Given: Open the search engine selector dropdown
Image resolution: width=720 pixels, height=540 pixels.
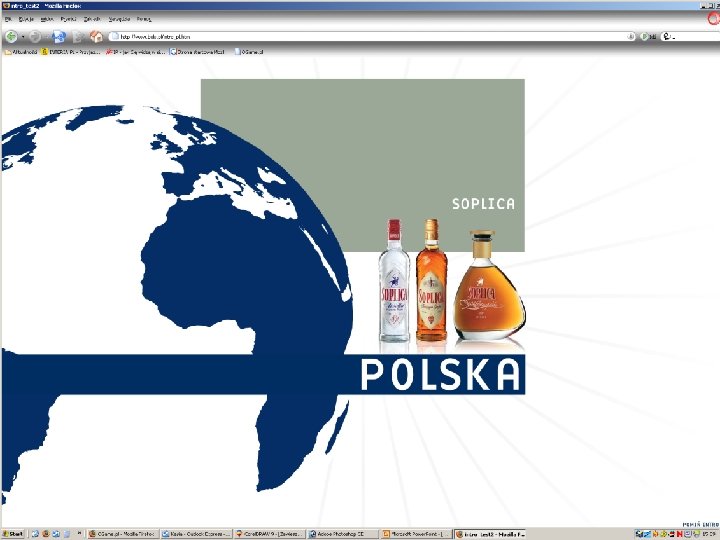Looking at the screenshot, I should [669, 36].
